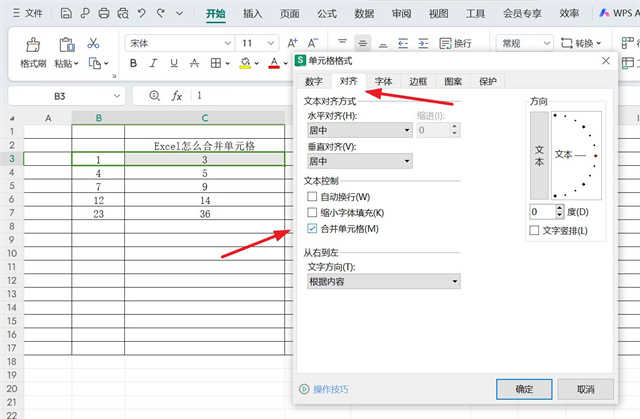Click the Copy icon in ribbon
The image size is (640, 419).
click(x=95, y=63)
